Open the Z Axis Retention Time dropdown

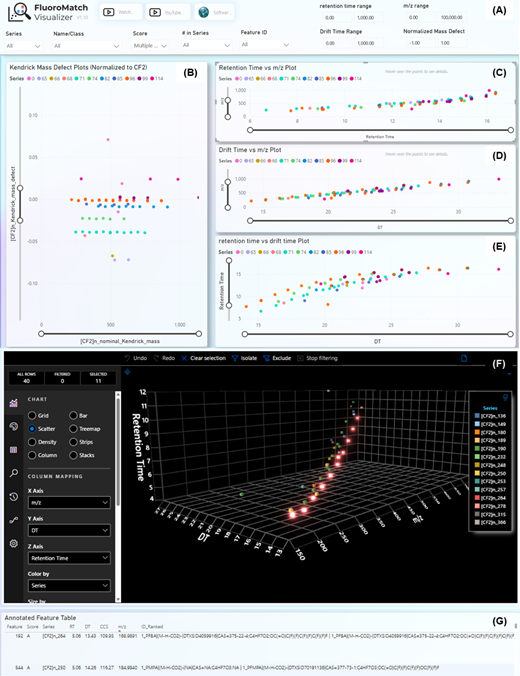pyautogui.click(x=69, y=558)
